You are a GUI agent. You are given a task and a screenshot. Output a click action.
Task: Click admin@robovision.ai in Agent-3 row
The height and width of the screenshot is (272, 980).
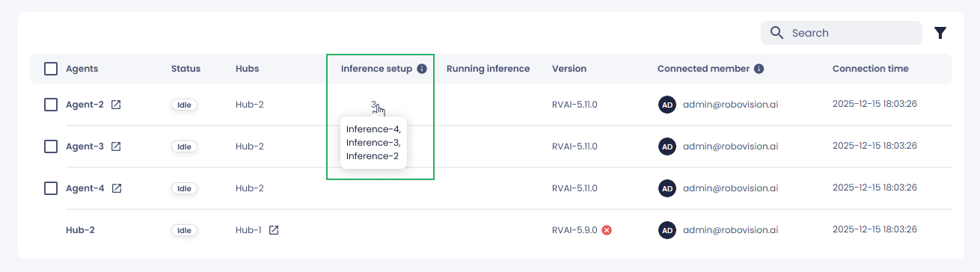[x=730, y=146]
